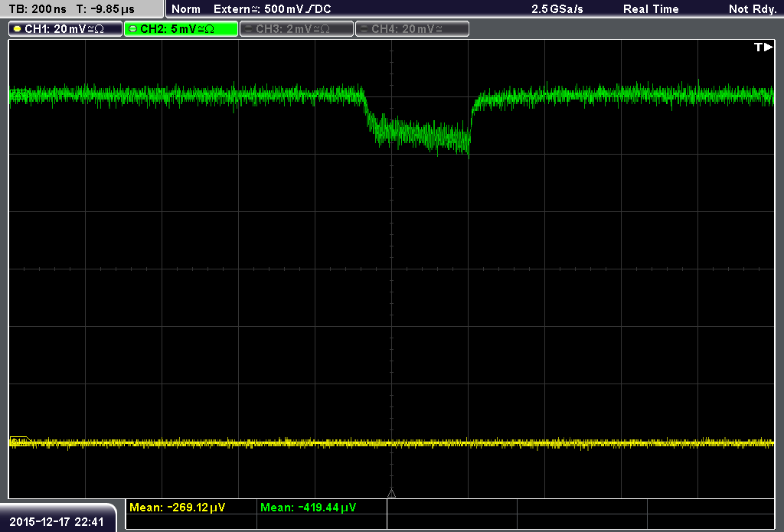Click the green CH2 ground level marker

point(19,95)
